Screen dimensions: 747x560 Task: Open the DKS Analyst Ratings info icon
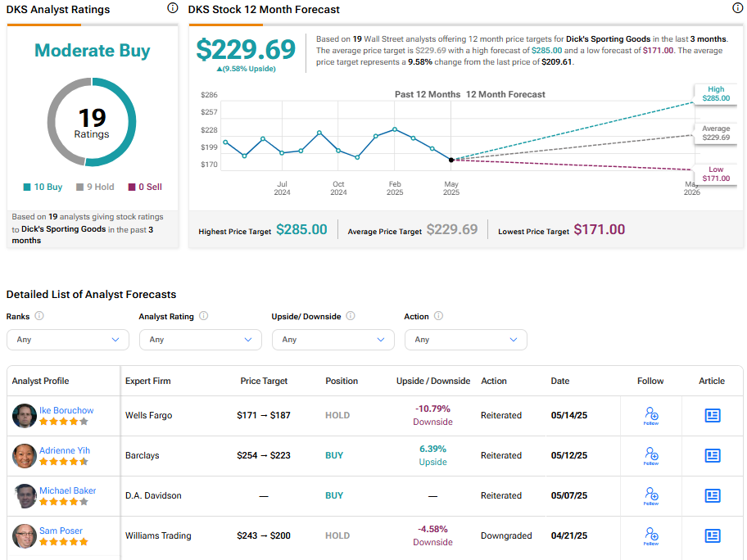[x=173, y=8]
